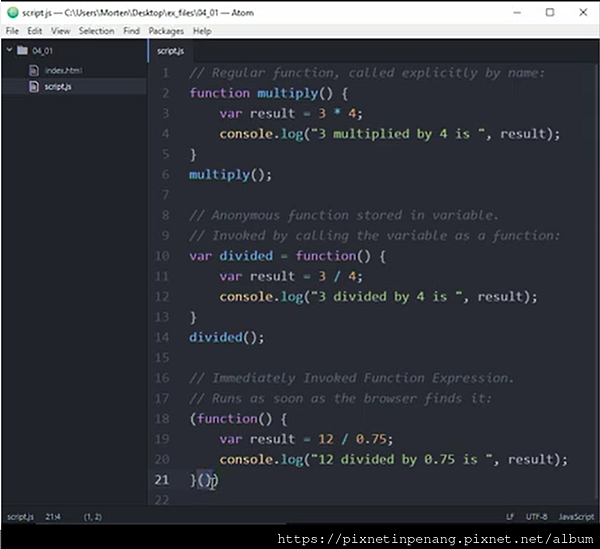Screen dimensions: 600x549
Task: Open the Find menu
Action: 131,31
